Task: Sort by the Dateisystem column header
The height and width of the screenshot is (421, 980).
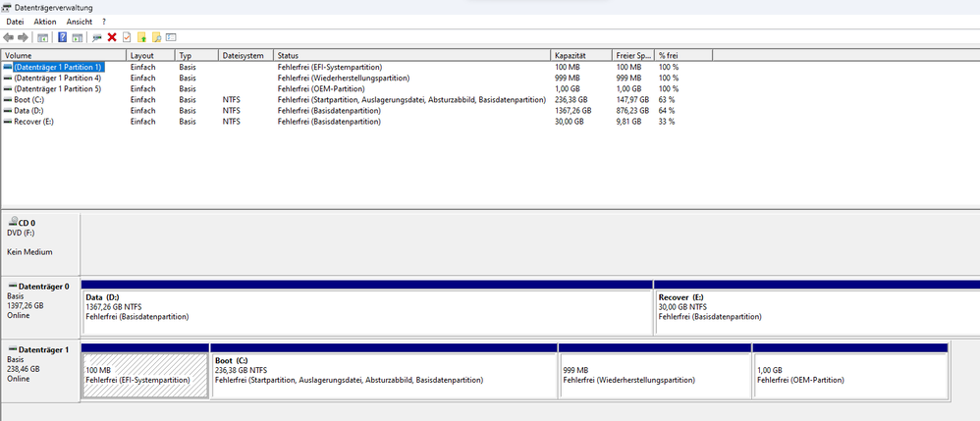Action: (x=246, y=56)
